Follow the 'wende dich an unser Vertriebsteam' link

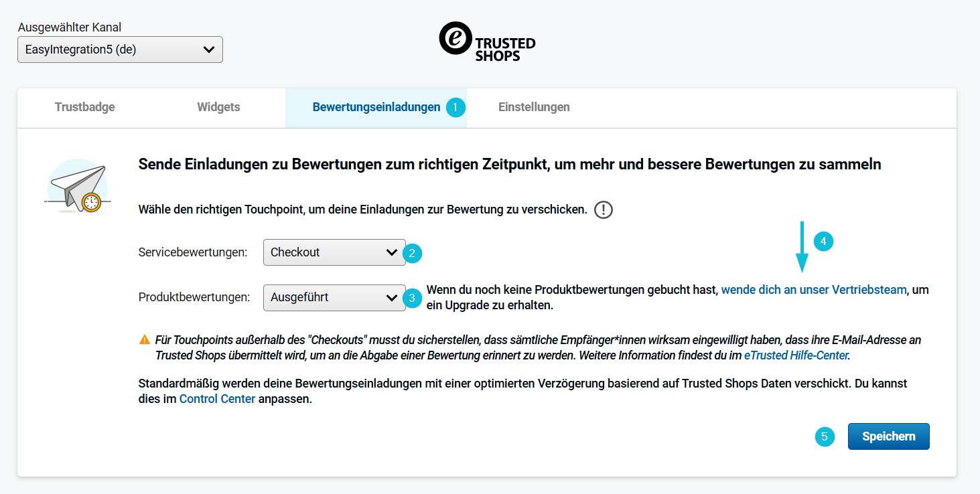pyautogui.click(x=813, y=290)
